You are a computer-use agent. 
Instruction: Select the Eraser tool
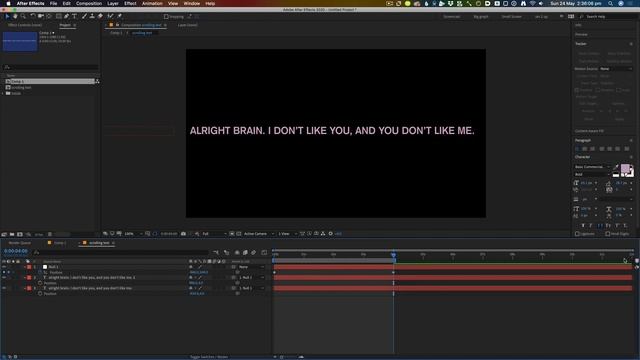[100, 16]
